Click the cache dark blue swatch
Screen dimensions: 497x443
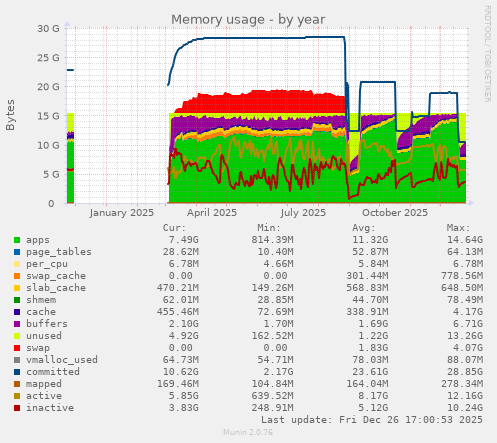point(17,312)
